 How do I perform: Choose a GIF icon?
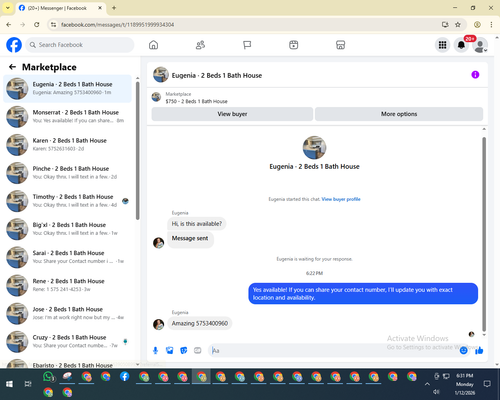point(198,350)
